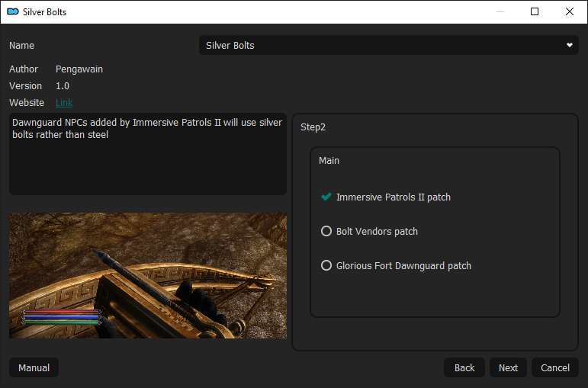Maximize the Silver Bolts installer window

535,11
